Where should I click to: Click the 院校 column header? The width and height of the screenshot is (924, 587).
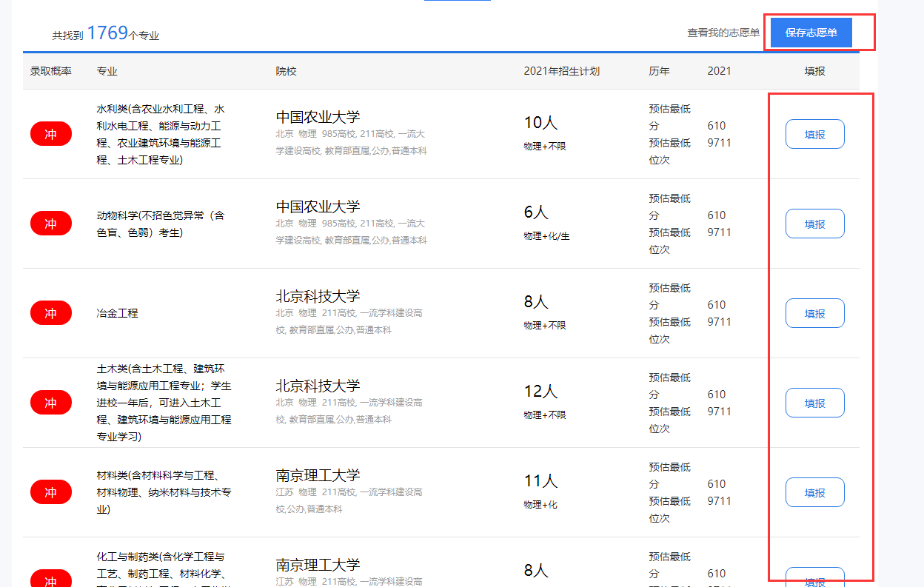pyautogui.click(x=287, y=71)
